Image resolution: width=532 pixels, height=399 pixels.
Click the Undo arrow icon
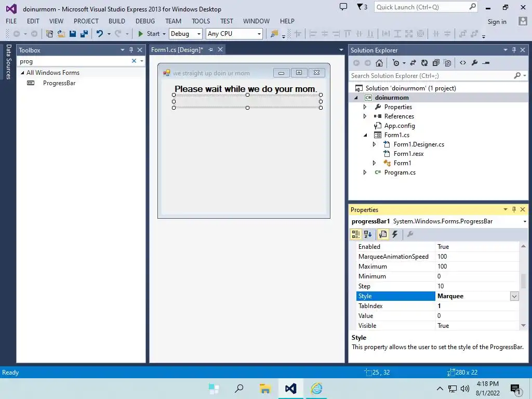(100, 34)
